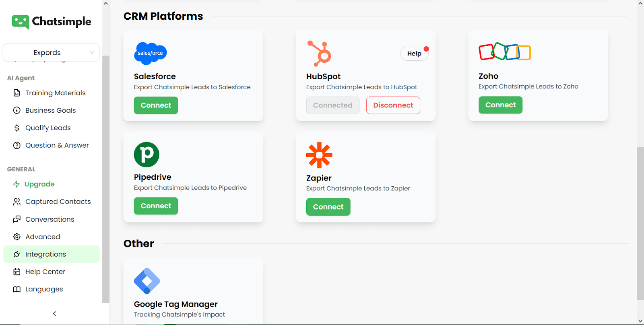The width and height of the screenshot is (644, 325).
Task: Click the Google Tag Manager logo
Action: [x=147, y=281]
